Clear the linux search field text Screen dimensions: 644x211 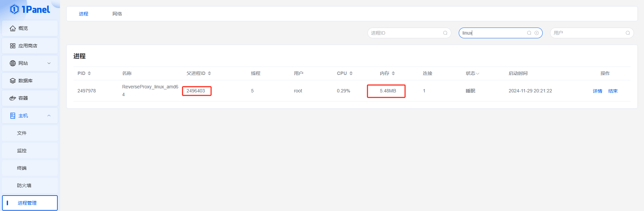[537, 33]
